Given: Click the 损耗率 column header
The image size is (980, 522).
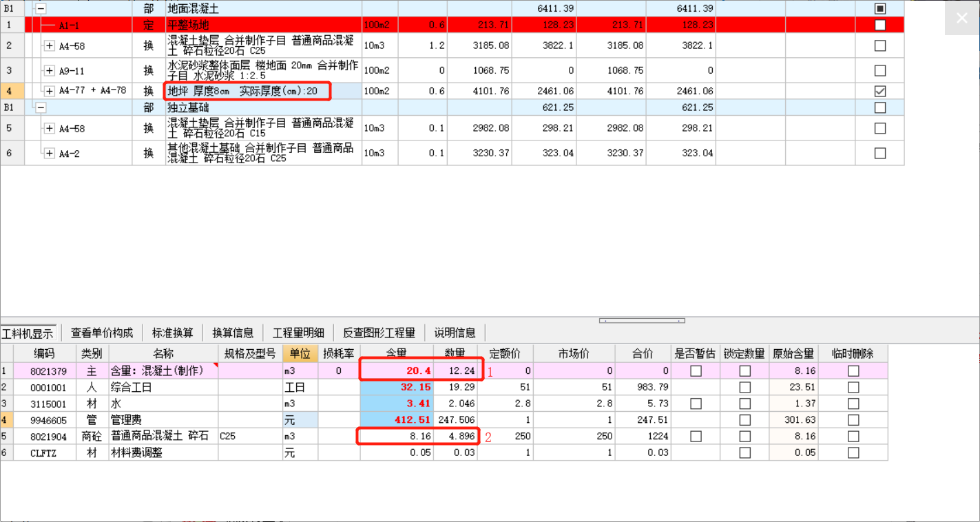Looking at the screenshot, I should [339, 353].
